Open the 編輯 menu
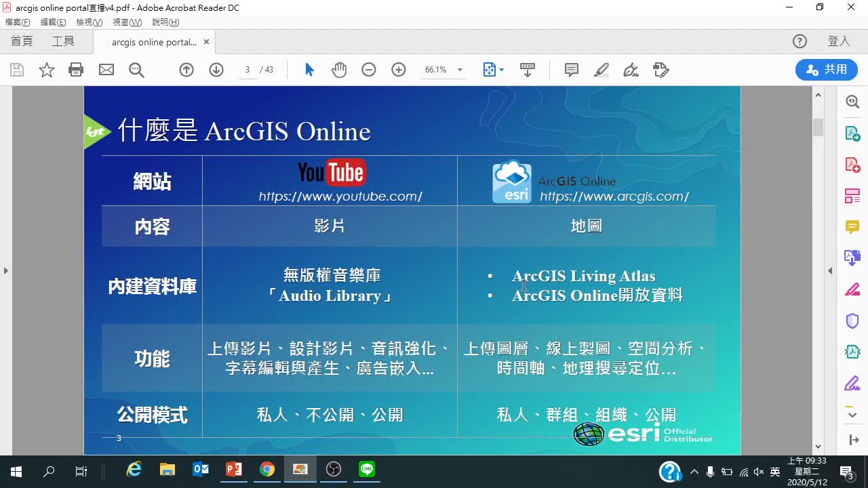The image size is (868, 488). 53,22
